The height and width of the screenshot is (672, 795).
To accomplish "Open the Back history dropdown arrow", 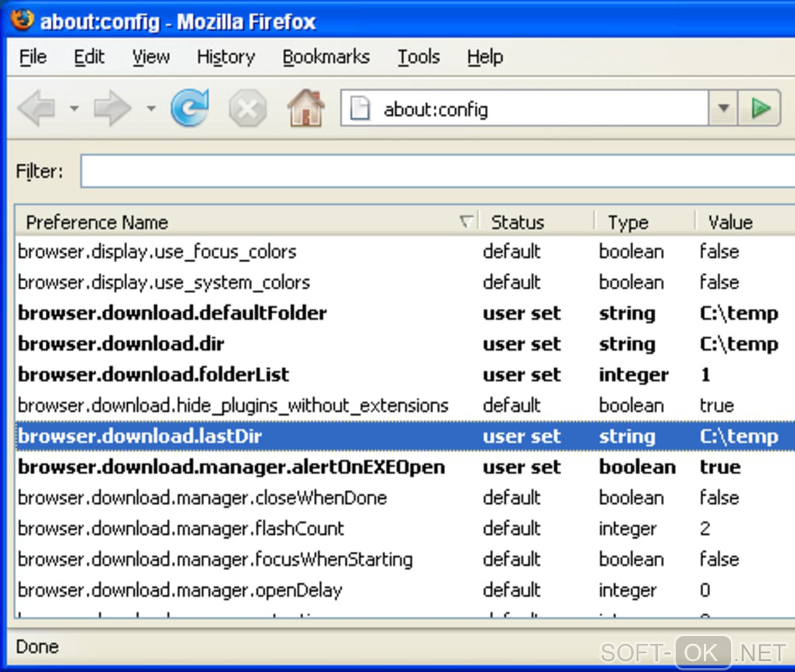I will tap(75, 108).
